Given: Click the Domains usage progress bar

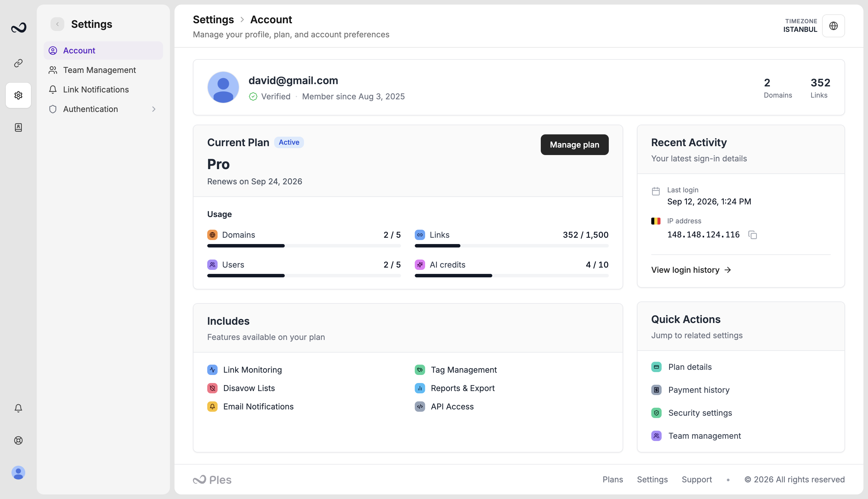Looking at the screenshot, I should point(304,246).
